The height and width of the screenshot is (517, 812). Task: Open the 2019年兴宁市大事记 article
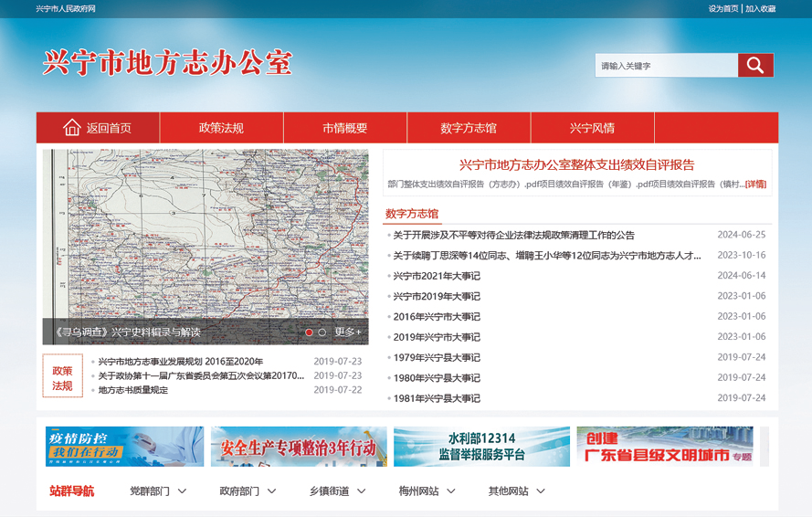point(437,337)
